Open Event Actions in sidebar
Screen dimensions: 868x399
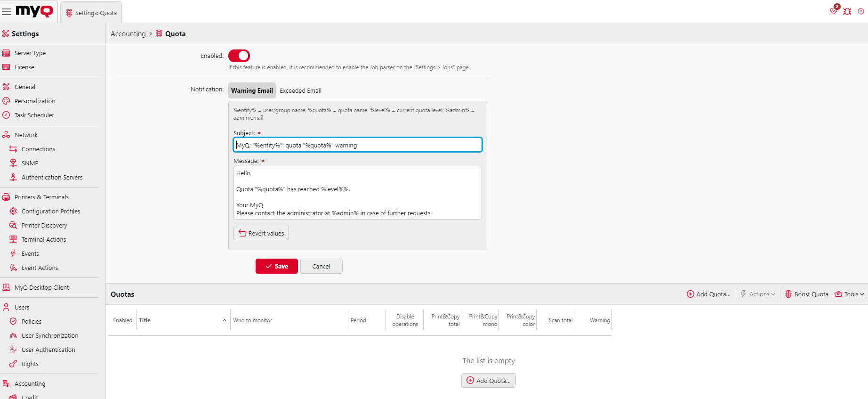[x=40, y=268]
